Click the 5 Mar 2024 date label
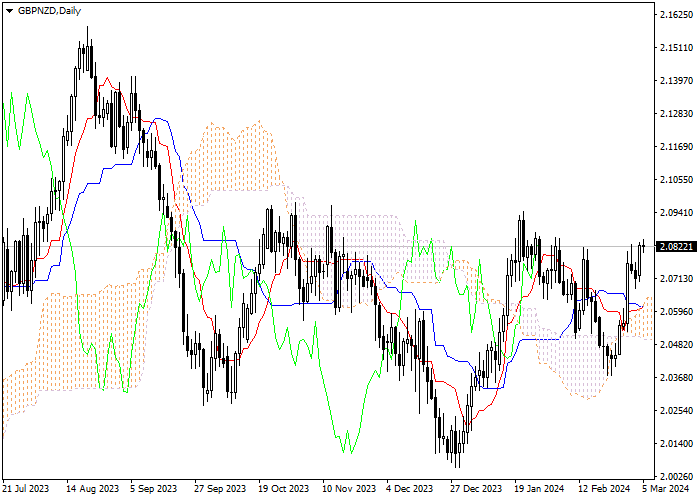Screen dimensions: 700x500 (x=666, y=489)
